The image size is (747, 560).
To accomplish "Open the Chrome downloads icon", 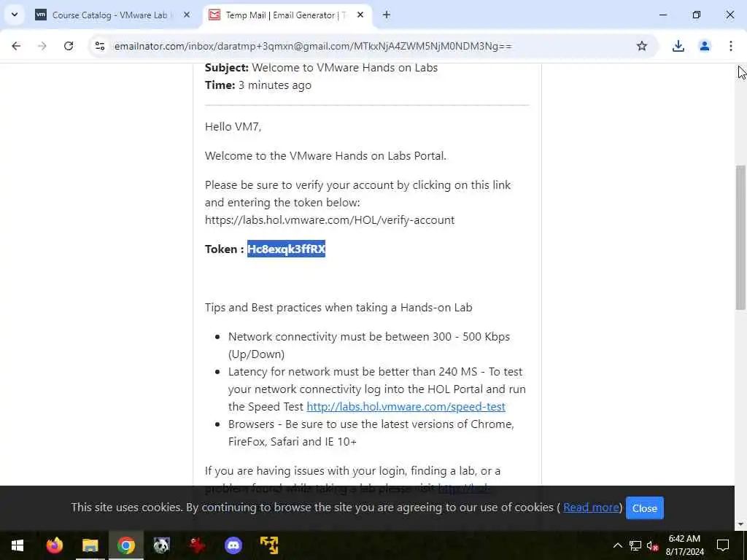I will click(x=678, y=46).
